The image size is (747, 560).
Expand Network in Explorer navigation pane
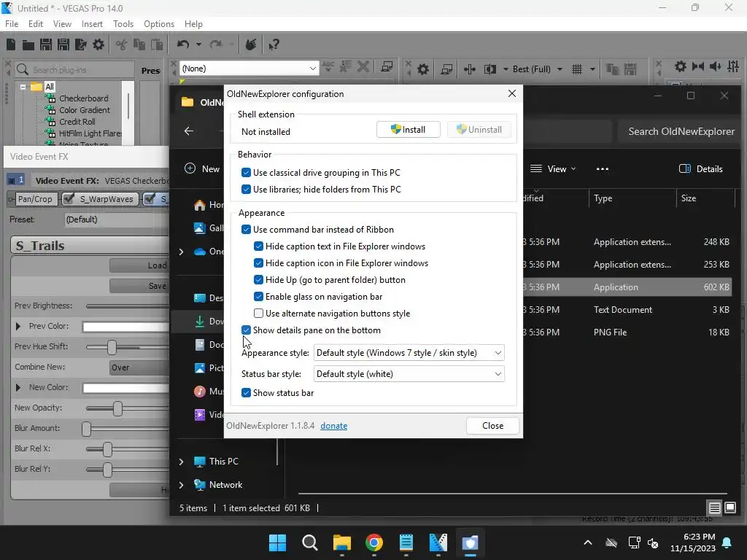[181, 485]
